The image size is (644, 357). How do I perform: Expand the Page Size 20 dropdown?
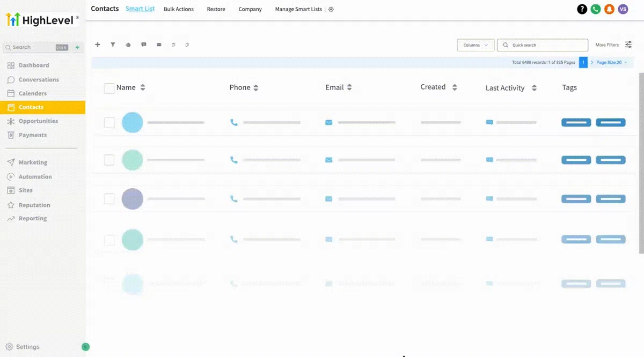point(610,62)
